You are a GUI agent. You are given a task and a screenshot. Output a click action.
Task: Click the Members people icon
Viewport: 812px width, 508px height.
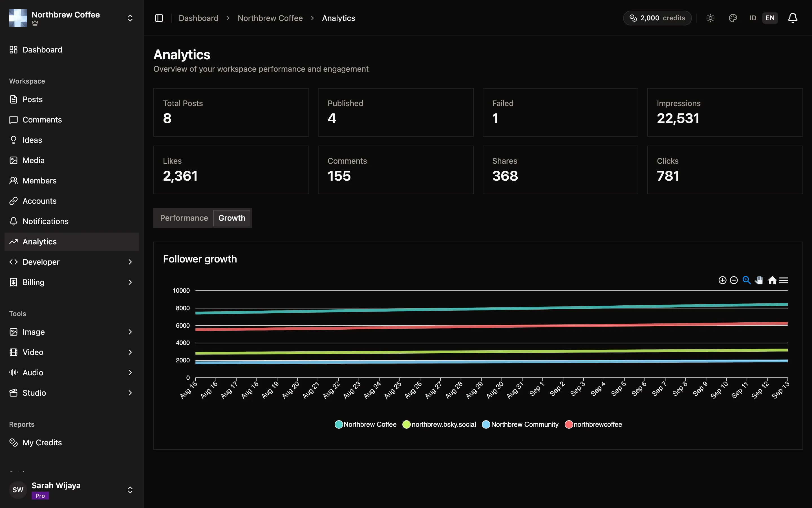(x=14, y=181)
